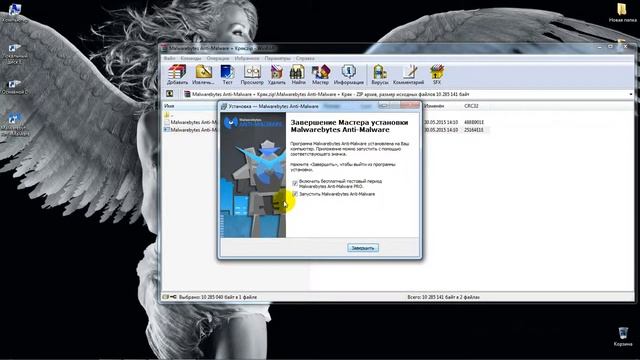Click the Malwarebytes robot banner image in installer
The width and height of the screenshot is (640, 360).
[x=253, y=176]
